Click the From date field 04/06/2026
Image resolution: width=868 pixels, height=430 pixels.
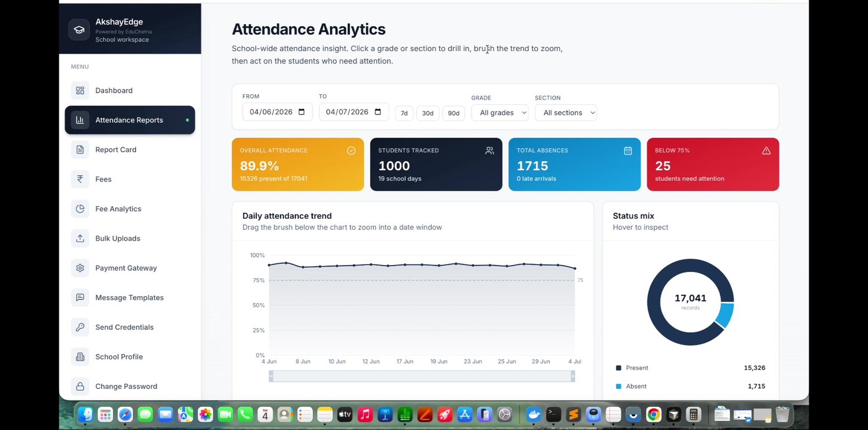(x=277, y=112)
